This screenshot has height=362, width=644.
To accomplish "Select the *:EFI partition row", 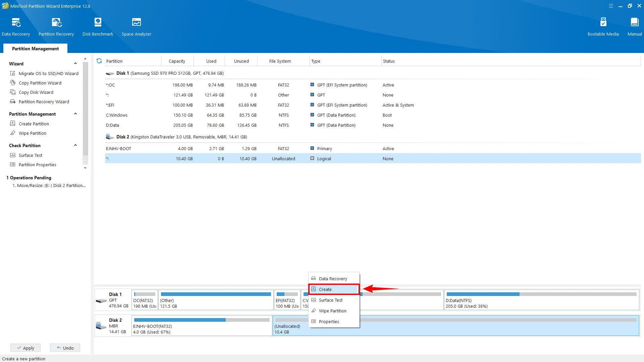I will click(x=372, y=105).
